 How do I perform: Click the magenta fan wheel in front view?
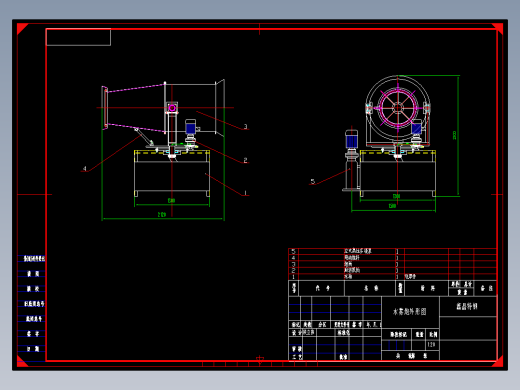(x=398, y=108)
